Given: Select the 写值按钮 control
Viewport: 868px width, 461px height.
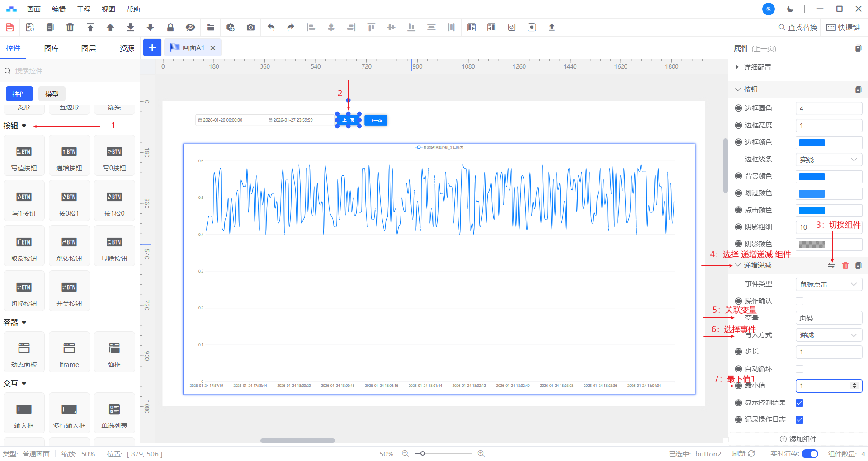Looking at the screenshot, I should click(x=24, y=156).
